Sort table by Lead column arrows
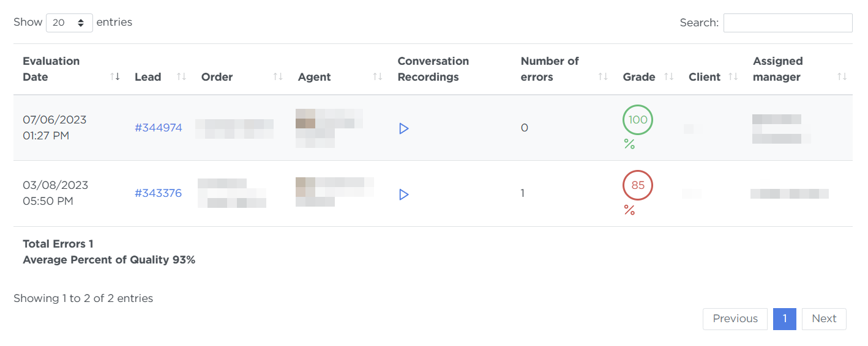Viewport: 868px width, 346px height. click(181, 76)
